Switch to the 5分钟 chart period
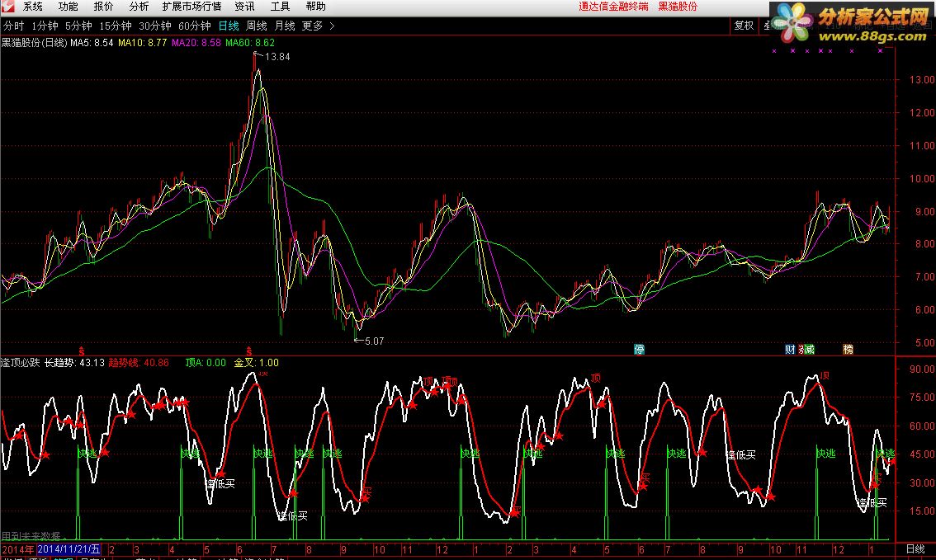 [x=78, y=26]
